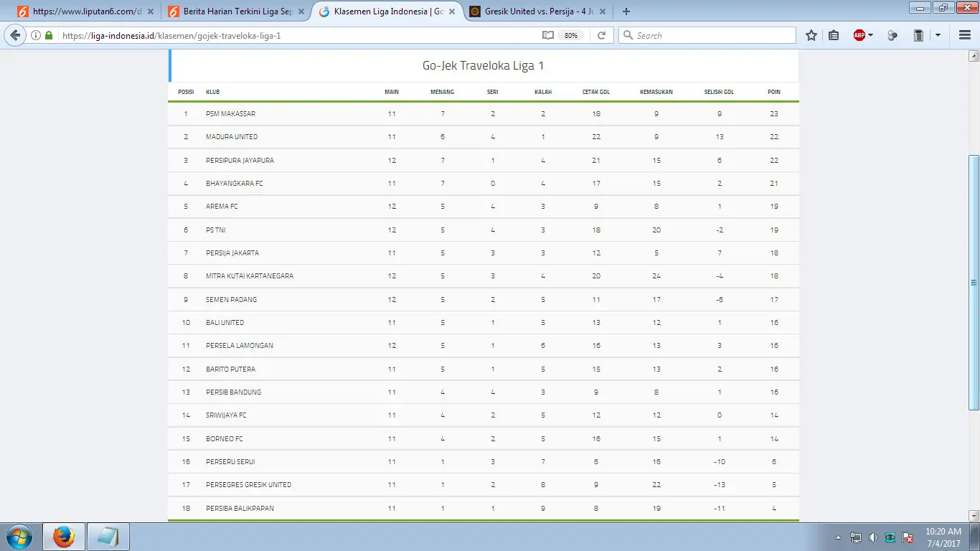Image resolution: width=980 pixels, height=551 pixels.
Task: Reload the page with the refresh icon
Action: coord(601,35)
